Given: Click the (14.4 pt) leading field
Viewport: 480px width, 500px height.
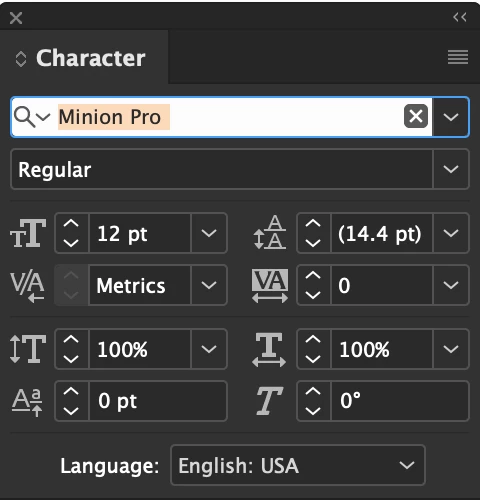Looking at the screenshot, I should coord(382,233).
